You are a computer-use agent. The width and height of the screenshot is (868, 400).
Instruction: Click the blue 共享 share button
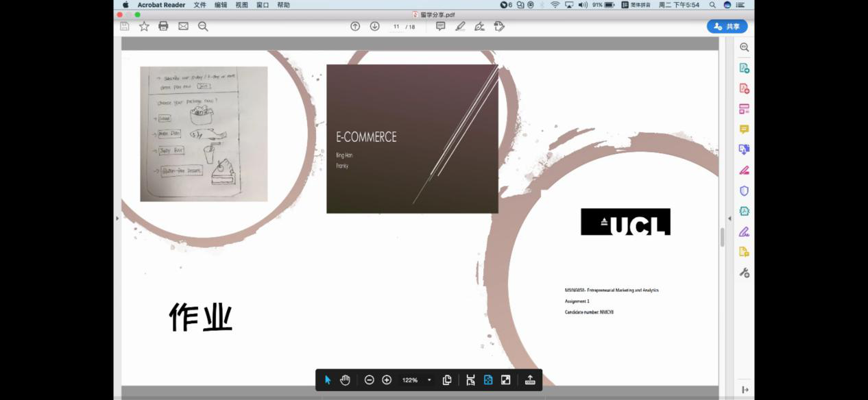coord(727,26)
